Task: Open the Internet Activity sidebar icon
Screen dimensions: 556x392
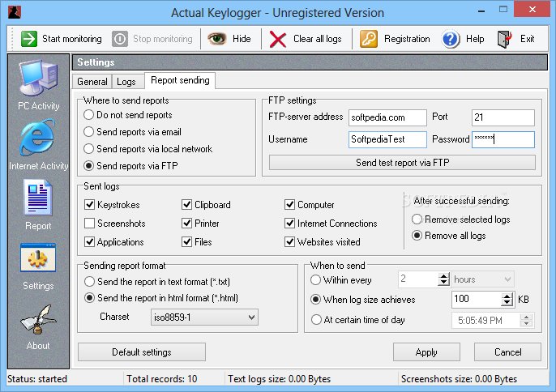Action: 38,138
